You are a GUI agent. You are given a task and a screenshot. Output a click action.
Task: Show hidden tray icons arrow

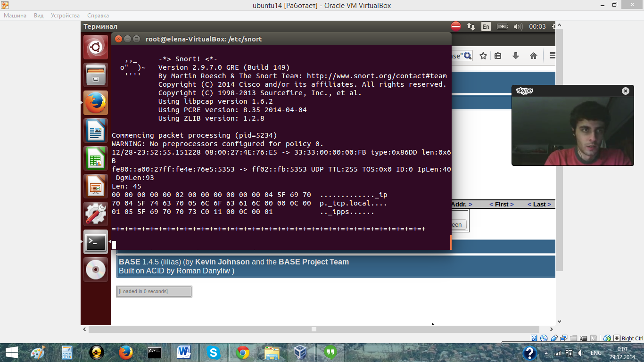545,353
